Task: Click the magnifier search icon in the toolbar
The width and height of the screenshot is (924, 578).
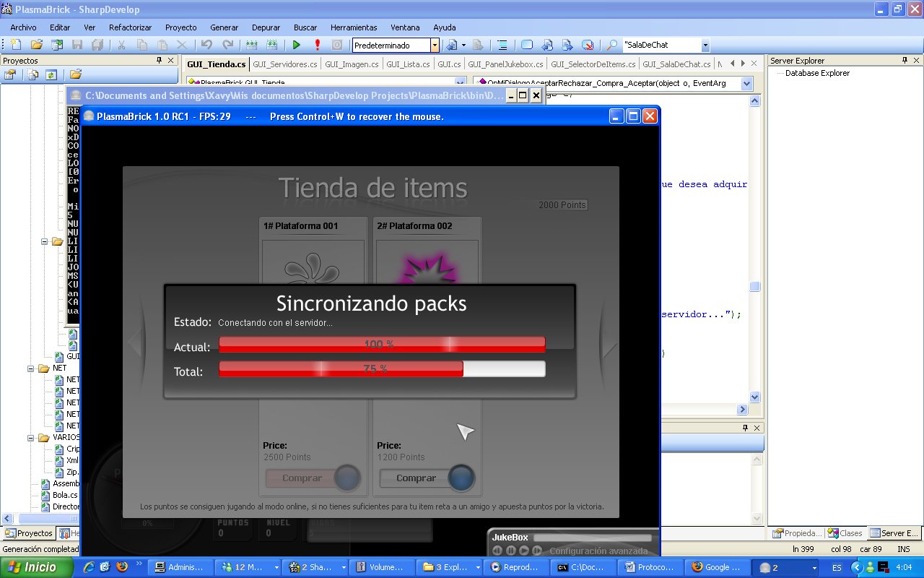Action: 611,45
